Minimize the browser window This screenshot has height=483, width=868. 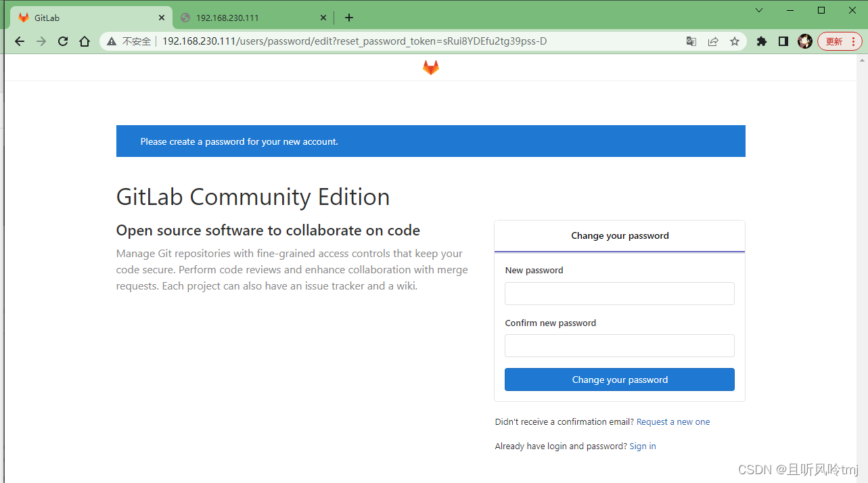(x=790, y=10)
